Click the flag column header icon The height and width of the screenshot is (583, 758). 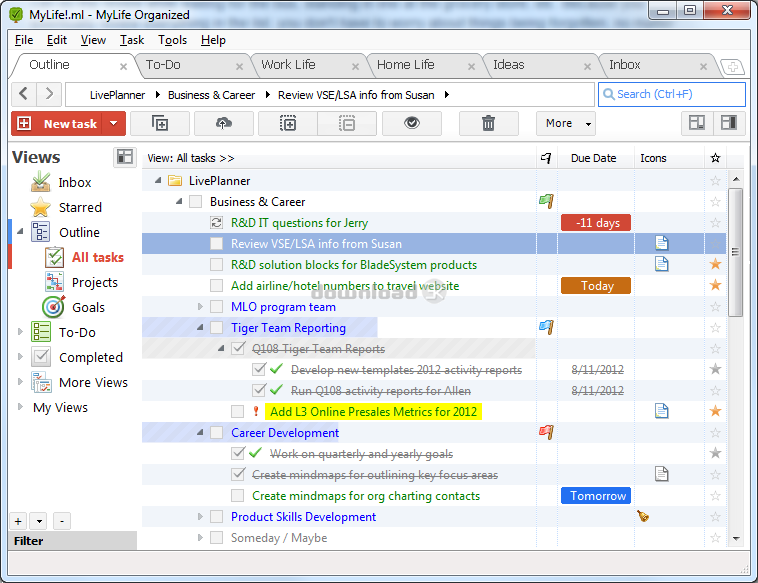pos(546,158)
